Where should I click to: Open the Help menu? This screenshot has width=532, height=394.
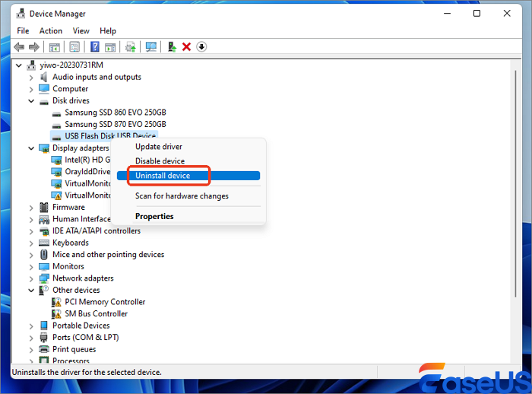pyautogui.click(x=108, y=31)
